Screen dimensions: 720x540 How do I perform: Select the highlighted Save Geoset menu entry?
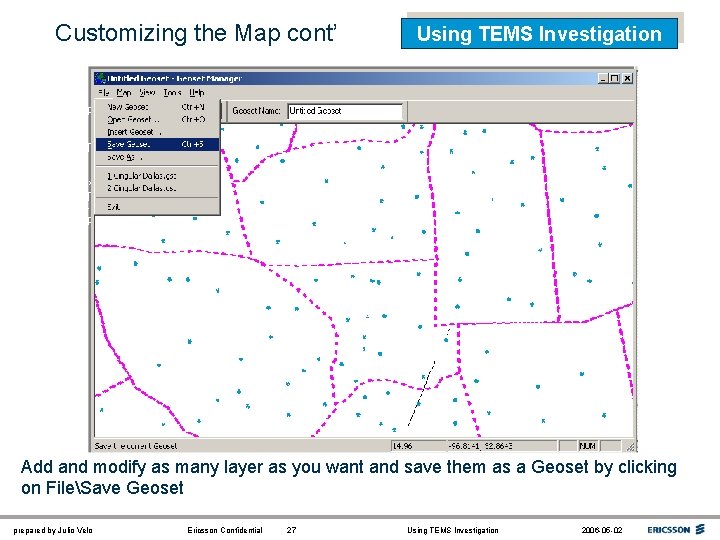pyautogui.click(x=157, y=144)
